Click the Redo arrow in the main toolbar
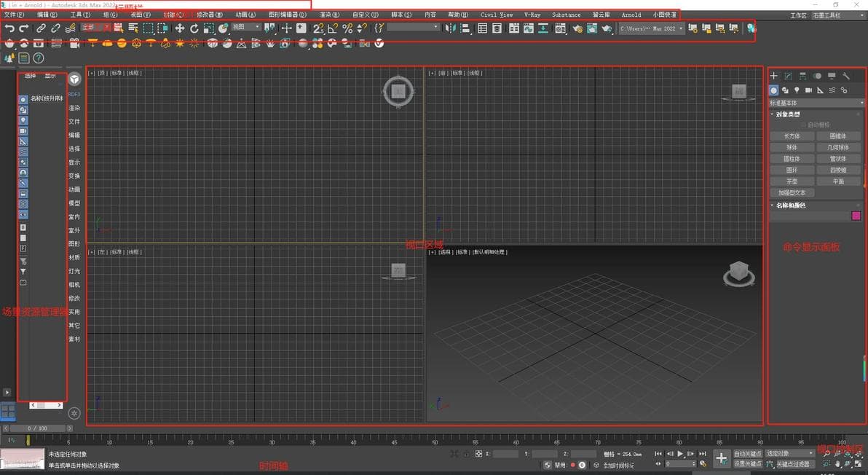868x475 pixels. [24, 28]
